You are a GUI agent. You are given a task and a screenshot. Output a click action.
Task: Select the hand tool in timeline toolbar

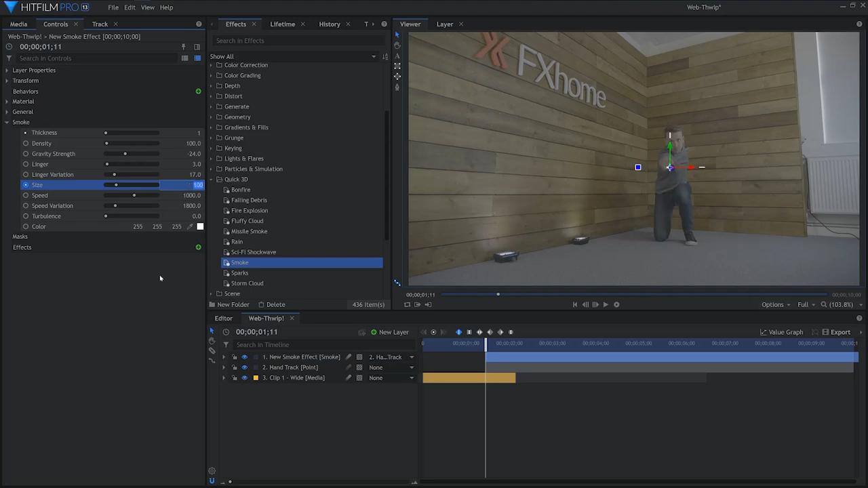point(212,341)
